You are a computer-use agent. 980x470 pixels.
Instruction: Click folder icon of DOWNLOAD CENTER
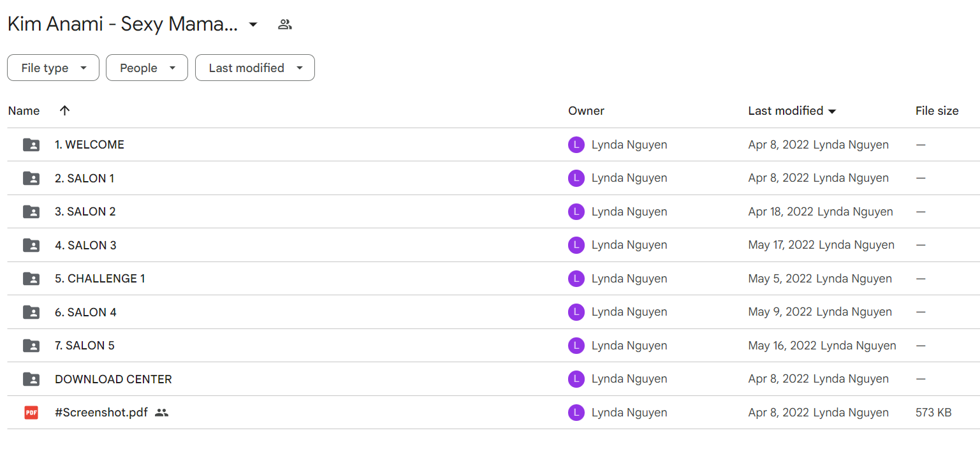pyautogui.click(x=31, y=379)
